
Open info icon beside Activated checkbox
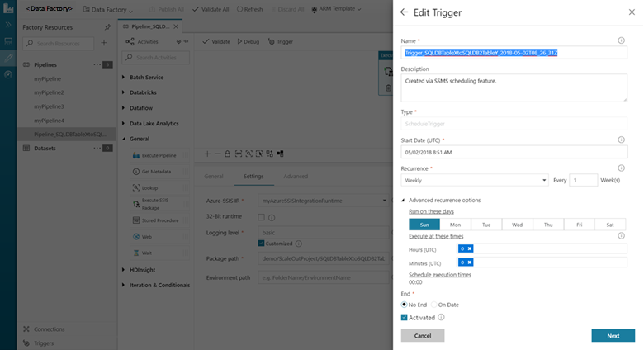pyautogui.click(x=441, y=317)
